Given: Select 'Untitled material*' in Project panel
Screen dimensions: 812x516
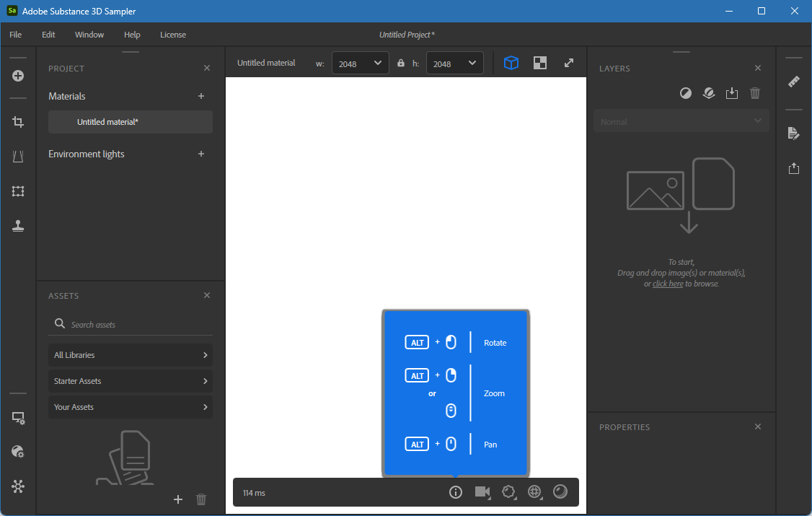Looking at the screenshot, I should tap(131, 122).
